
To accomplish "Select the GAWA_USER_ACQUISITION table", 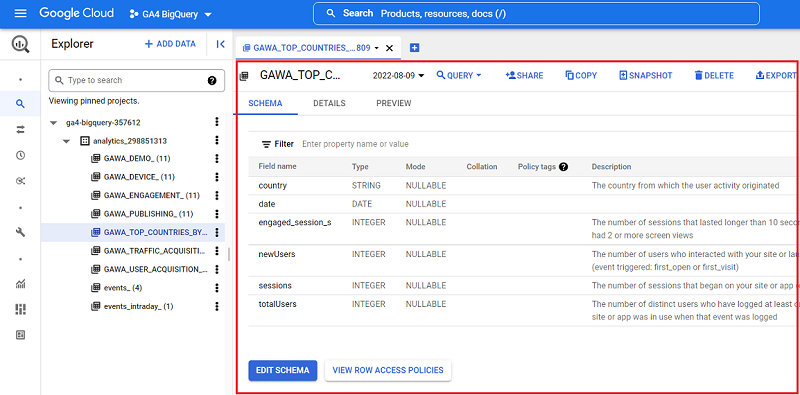I will point(149,269).
